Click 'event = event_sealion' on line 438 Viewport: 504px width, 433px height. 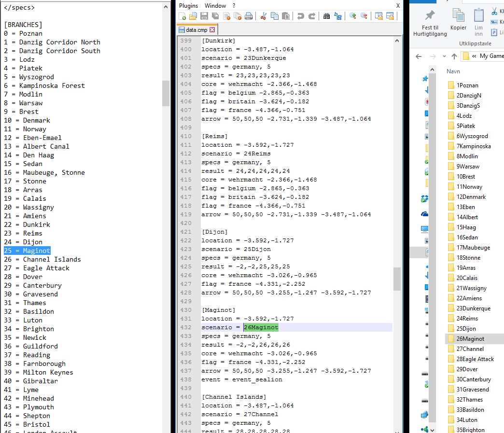pyautogui.click(x=242, y=379)
